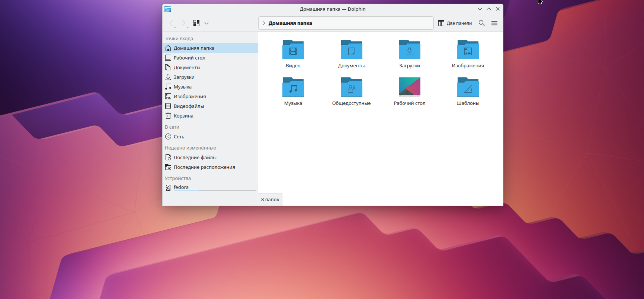Click the empty area of the location bar

click(x=372, y=23)
